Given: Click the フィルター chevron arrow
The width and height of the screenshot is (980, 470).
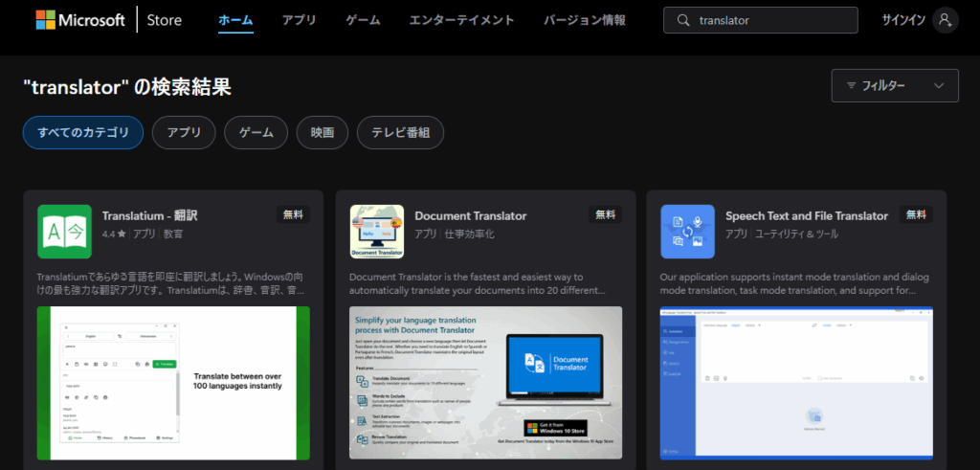Looking at the screenshot, I should tap(939, 85).
